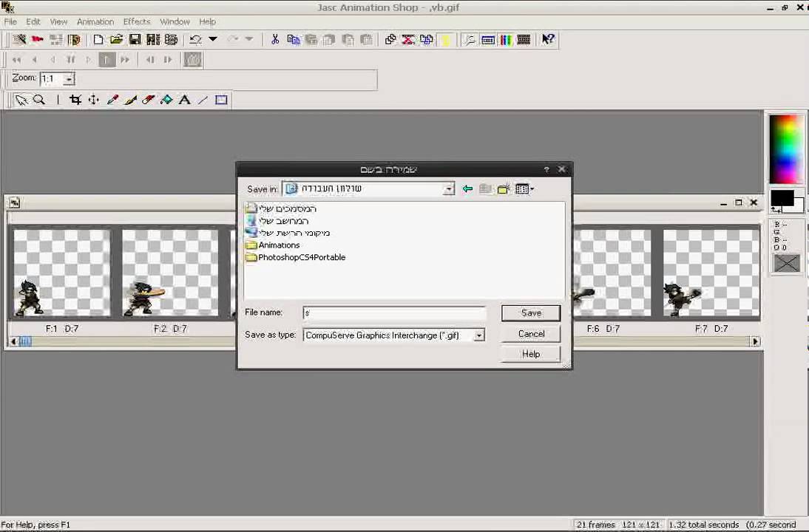This screenshot has width=809, height=532.
Task: Select the Zoom magnifier tool
Action: pos(39,100)
